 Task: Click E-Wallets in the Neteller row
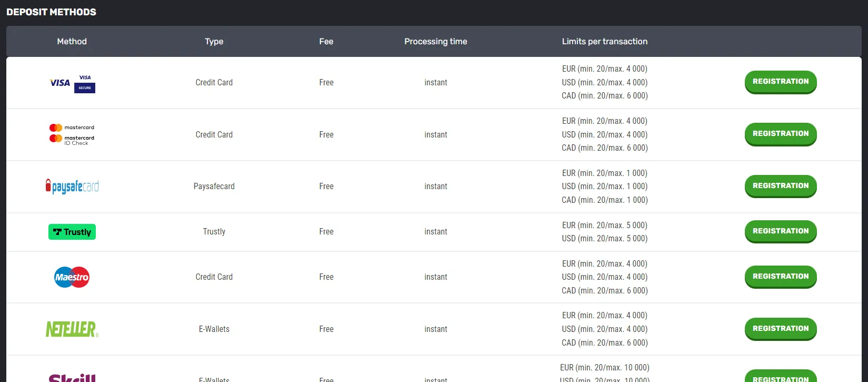click(x=214, y=329)
